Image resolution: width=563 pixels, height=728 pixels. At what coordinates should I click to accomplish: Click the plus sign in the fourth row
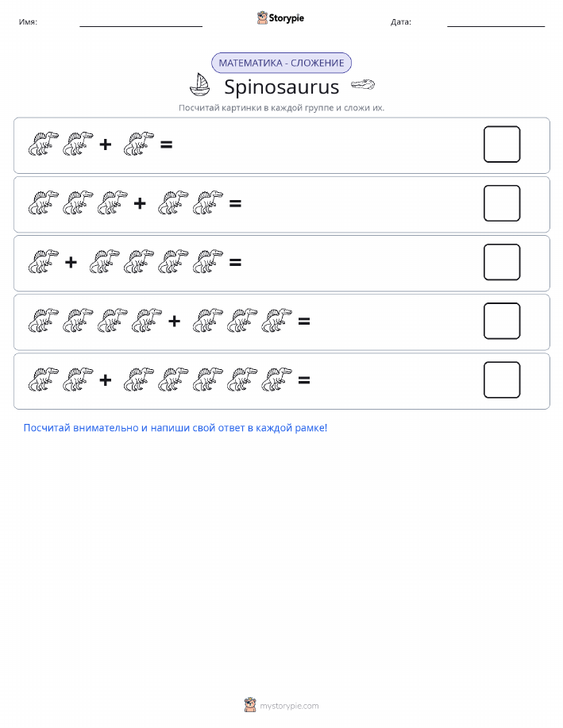[x=174, y=321]
